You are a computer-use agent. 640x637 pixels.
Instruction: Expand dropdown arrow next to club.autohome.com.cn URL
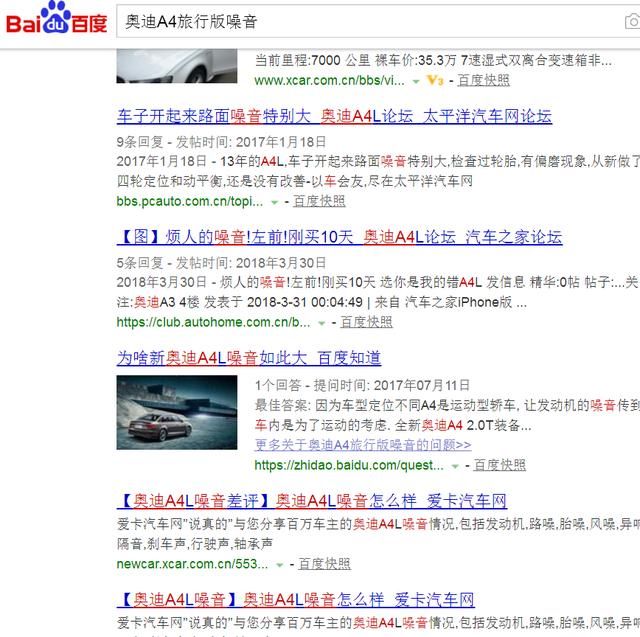tap(322, 324)
